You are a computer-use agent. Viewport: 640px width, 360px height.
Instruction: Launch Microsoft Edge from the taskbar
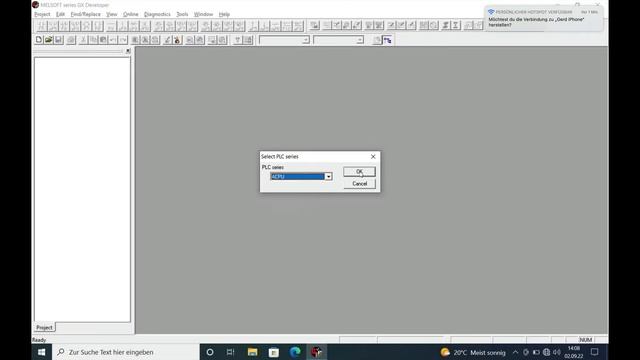pos(295,352)
